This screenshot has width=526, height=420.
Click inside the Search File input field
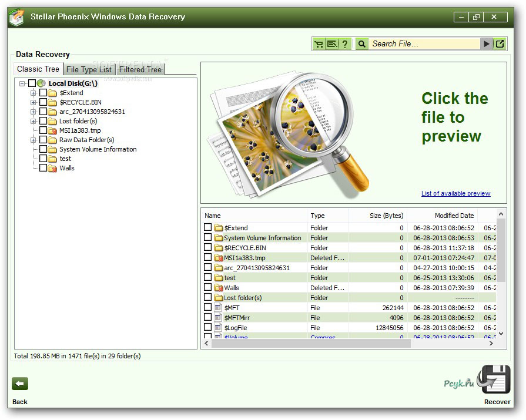point(424,44)
